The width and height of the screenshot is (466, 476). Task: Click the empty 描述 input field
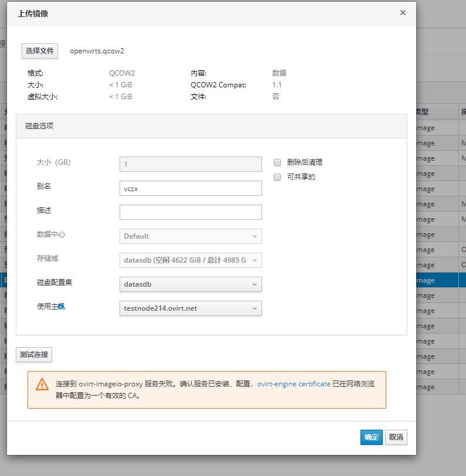[191, 212]
